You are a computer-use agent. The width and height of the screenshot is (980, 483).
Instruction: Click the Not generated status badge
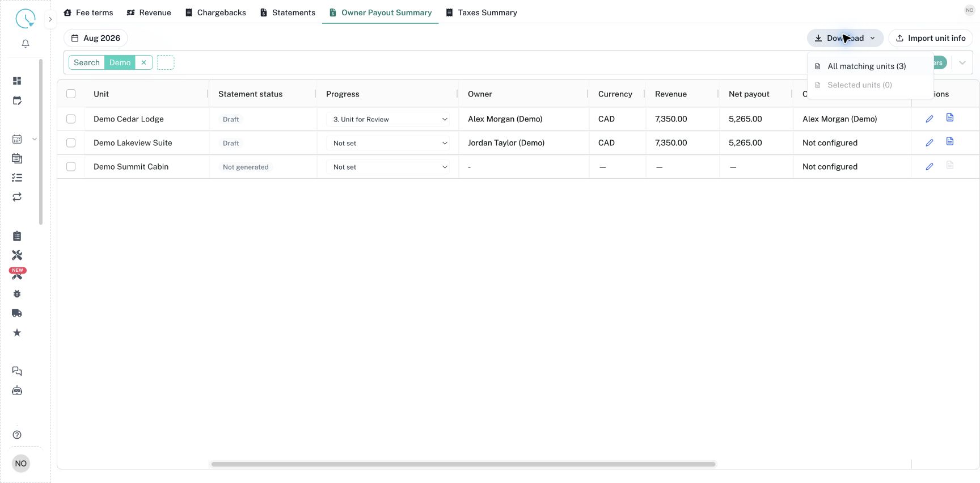[x=246, y=167]
